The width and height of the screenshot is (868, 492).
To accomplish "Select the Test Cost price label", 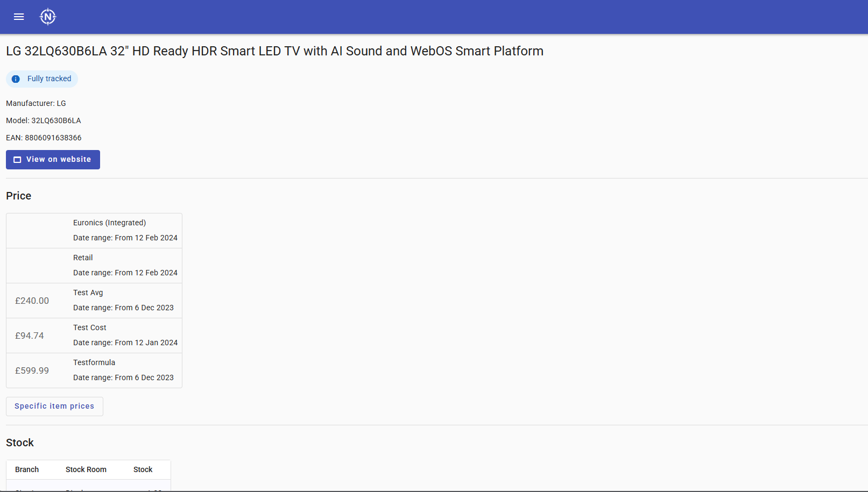I will pyautogui.click(x=90, y=327).
